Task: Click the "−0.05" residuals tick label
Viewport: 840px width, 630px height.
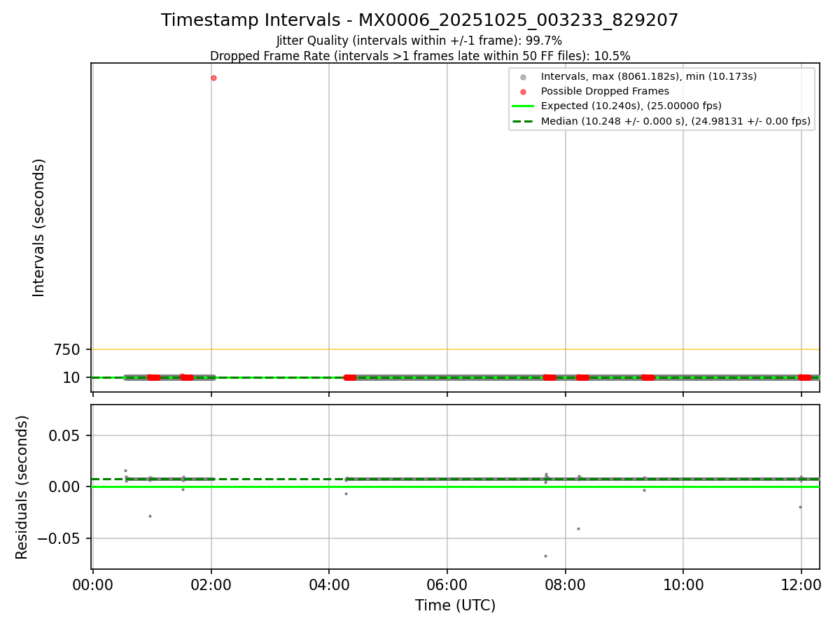Action: click(59, 538)
